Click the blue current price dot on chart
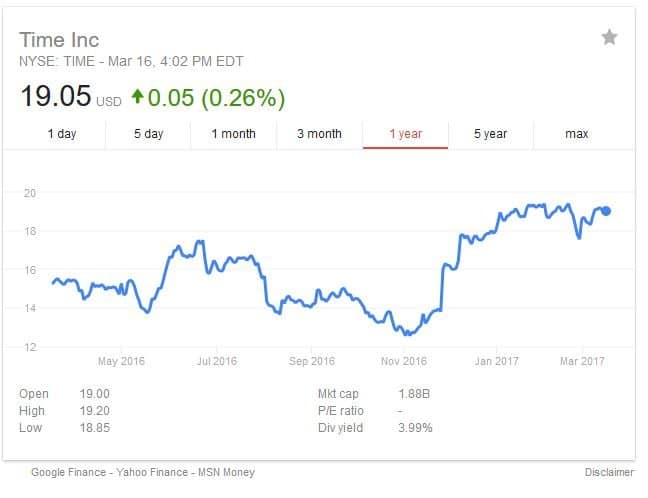Screen dimensions: 648x498 tap(606, 211)
